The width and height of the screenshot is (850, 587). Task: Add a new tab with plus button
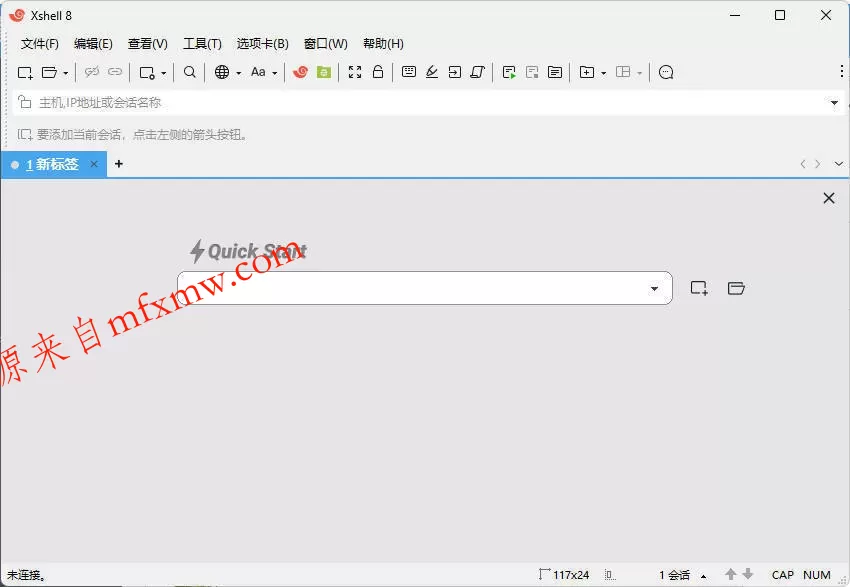[x=119, y=164]
